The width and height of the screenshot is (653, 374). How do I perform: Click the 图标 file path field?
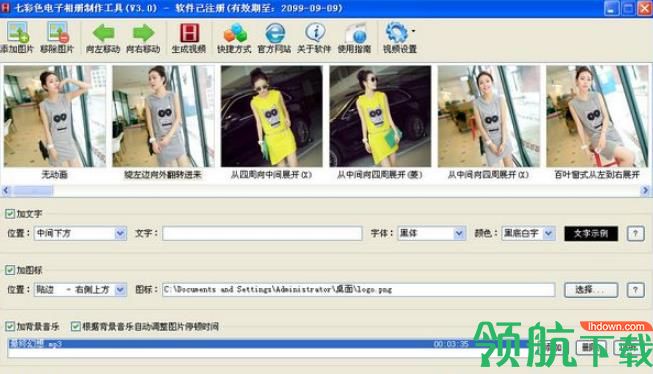(x=359, y=289)
